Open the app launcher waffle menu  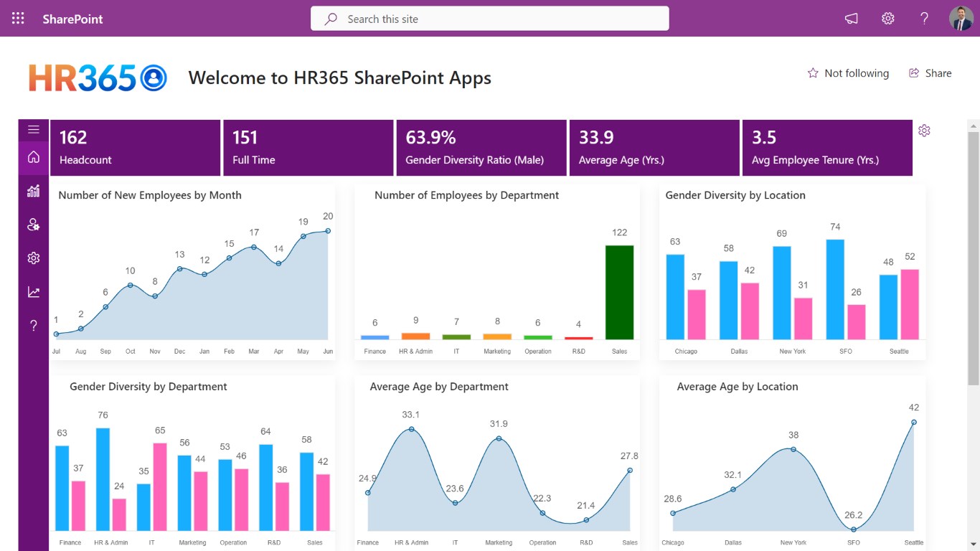(18, 19)
